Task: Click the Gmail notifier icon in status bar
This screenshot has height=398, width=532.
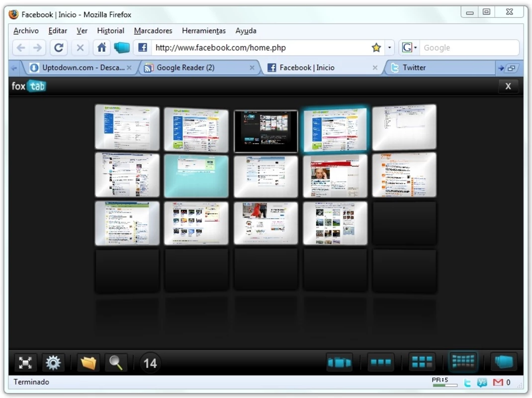Action: [498, 383]
